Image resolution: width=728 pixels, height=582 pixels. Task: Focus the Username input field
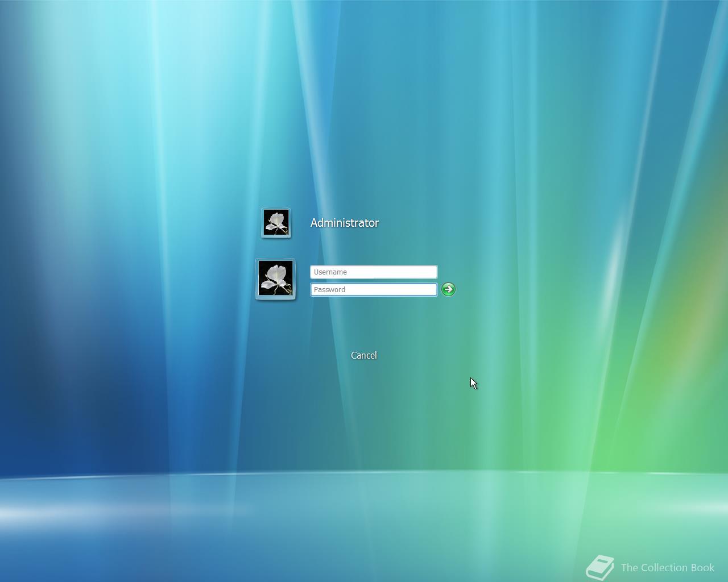tap(374, 272)
